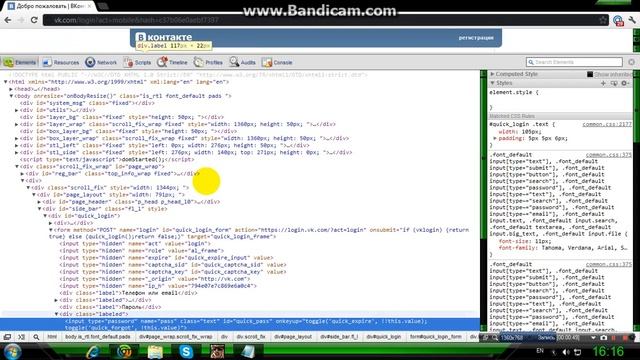
Task: Activate the inspect element magnifier icon
Action: [x=36, y=337]
